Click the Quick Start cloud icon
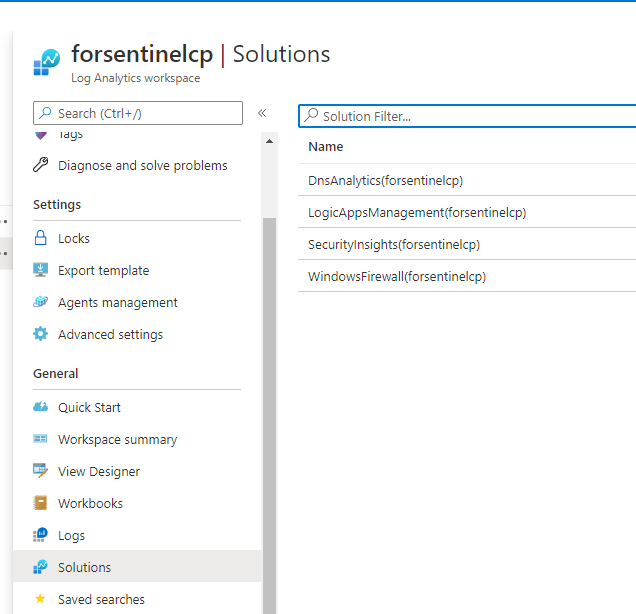The height and width of the screenshot is (614, 636). (41, 407)
